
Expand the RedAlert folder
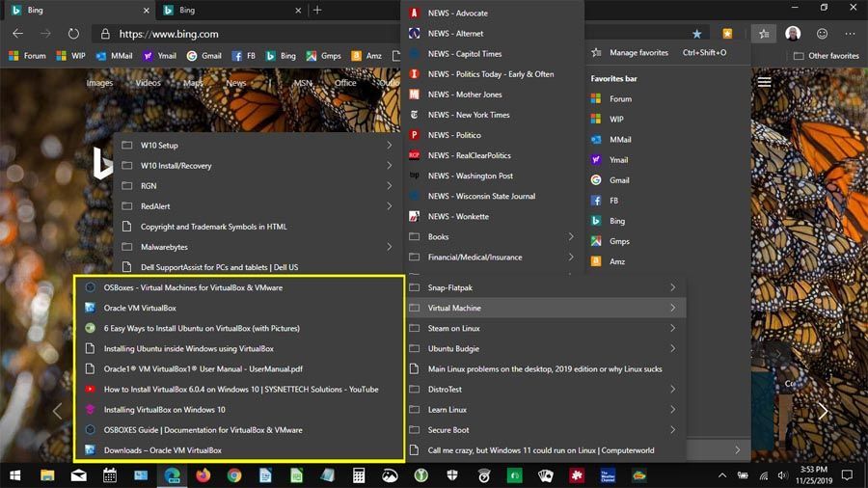click(x=258, y=205)
